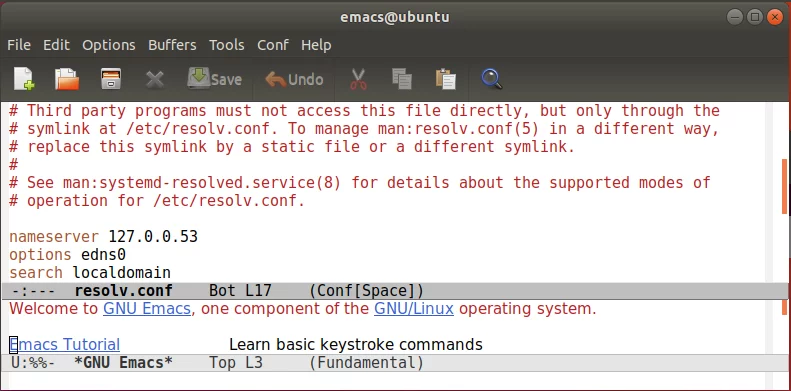Open the Edit menu
Image resolution: width=791 pixels, height=391 pixels.
click(56, 45)
